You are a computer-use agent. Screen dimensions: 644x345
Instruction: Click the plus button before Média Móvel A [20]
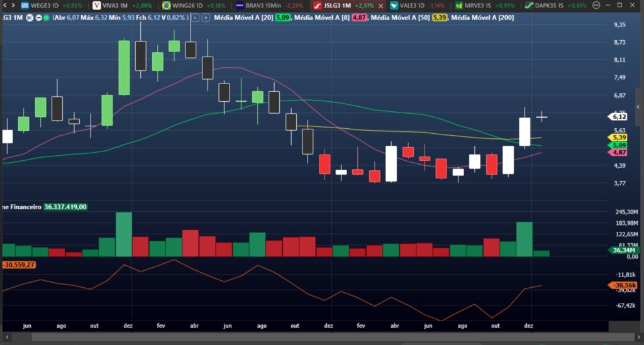206,18
